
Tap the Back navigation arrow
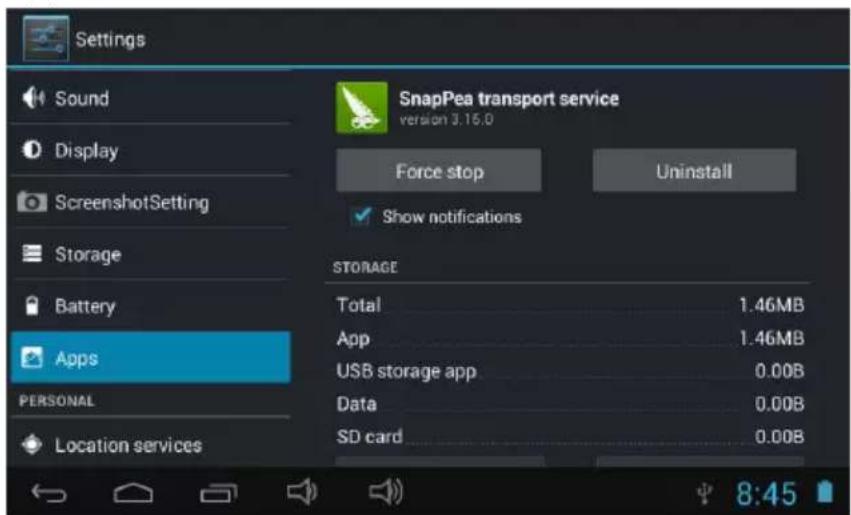pyautogui.click(x=49, y=493)
